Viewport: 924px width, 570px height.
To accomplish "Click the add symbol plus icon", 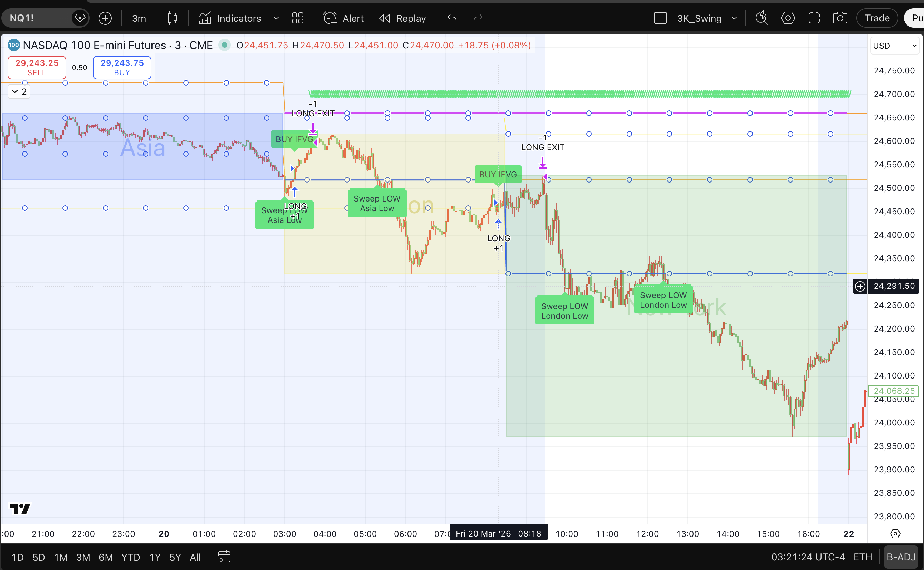I will (x=105, y=18).
